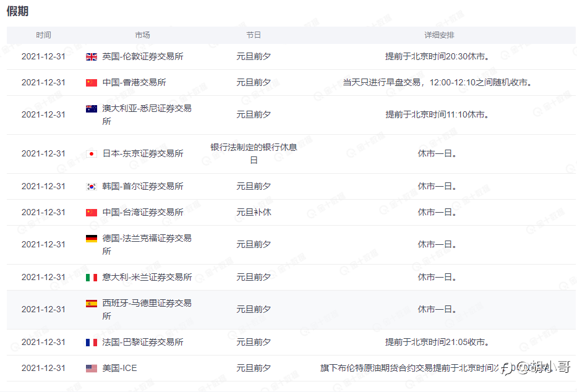
Task: Select market name 澳大利亚-悉尼证券交易所
Action: (147, 115)
